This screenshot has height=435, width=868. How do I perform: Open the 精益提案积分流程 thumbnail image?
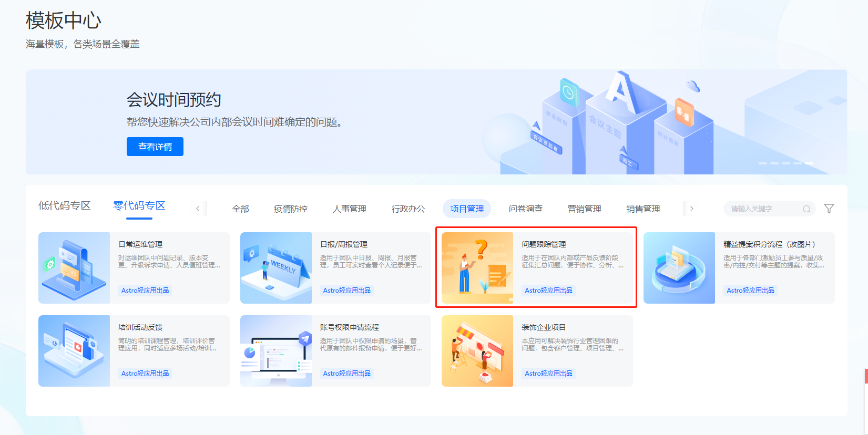coord(679,268)
